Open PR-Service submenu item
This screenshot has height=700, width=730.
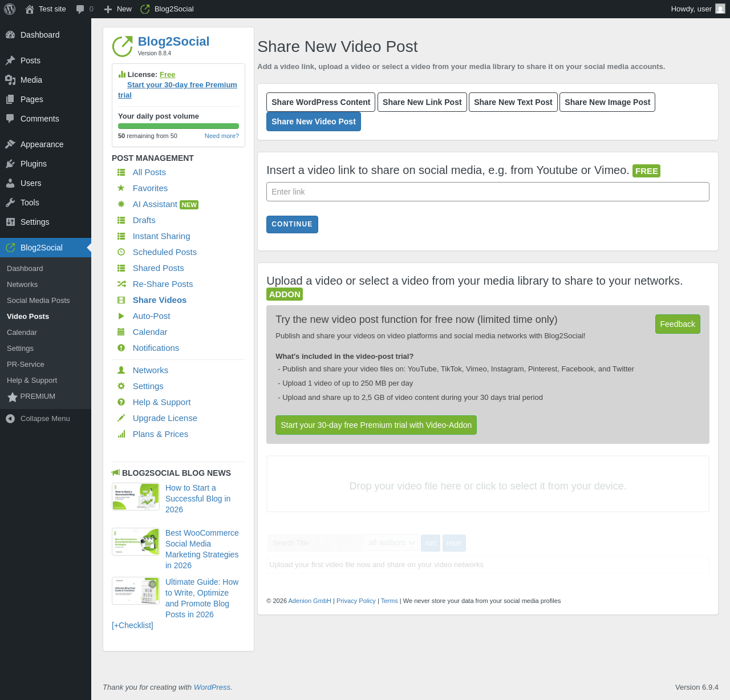click(x=26, y=365)
